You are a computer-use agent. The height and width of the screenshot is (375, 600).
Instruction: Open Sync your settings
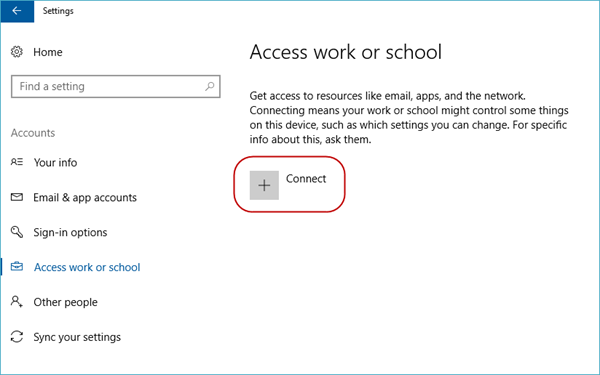(x=77, y=337)
